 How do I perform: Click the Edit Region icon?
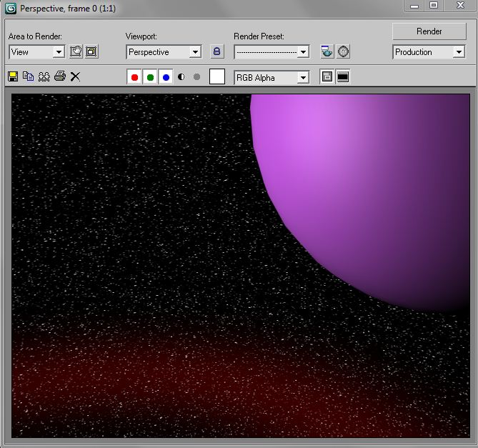tap(76, 52)
